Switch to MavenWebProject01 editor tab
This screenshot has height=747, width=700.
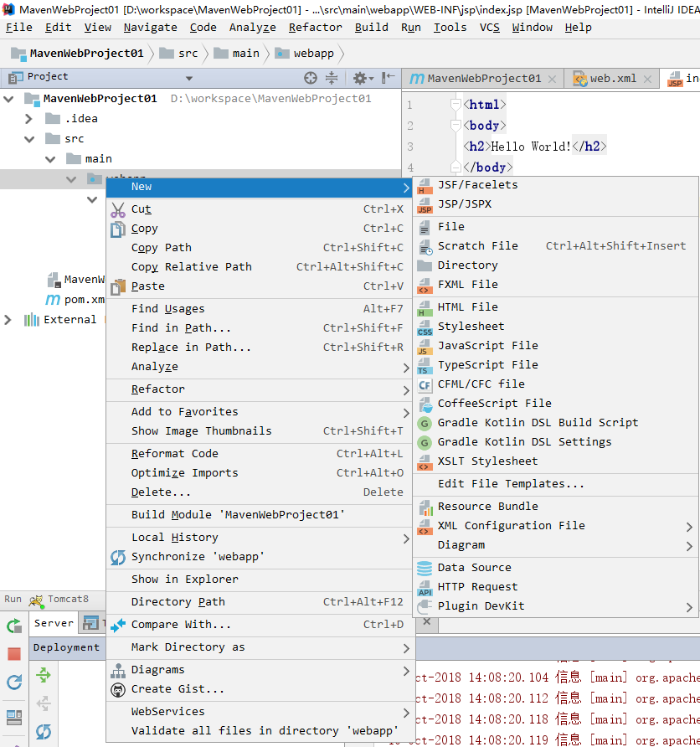483,79
